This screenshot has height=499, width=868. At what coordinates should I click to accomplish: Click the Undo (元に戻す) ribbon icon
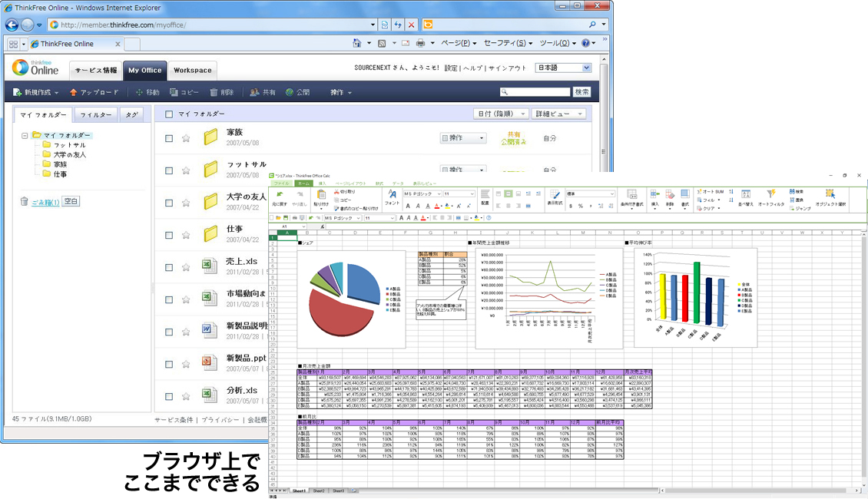[x=280, y=195]
